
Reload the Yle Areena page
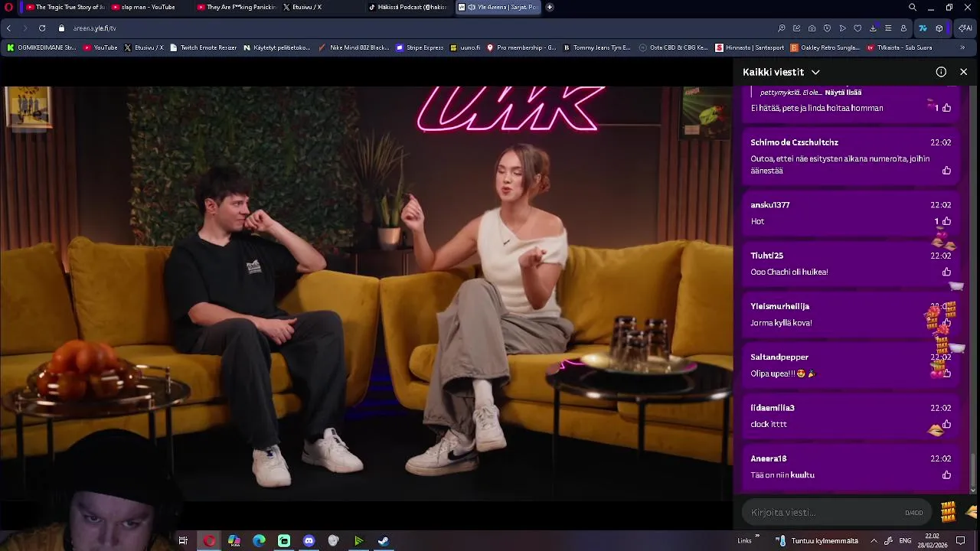coord(42,28)
